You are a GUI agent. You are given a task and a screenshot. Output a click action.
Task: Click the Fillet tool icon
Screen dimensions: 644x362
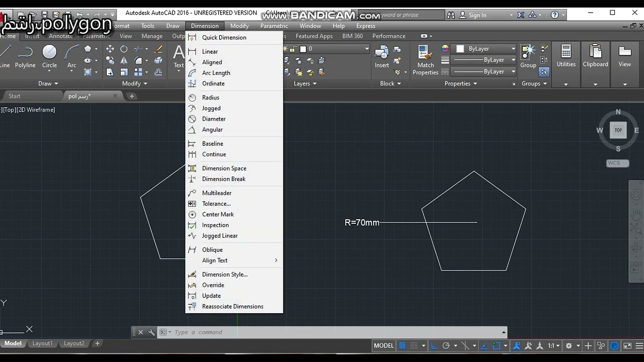coord(138,60)
